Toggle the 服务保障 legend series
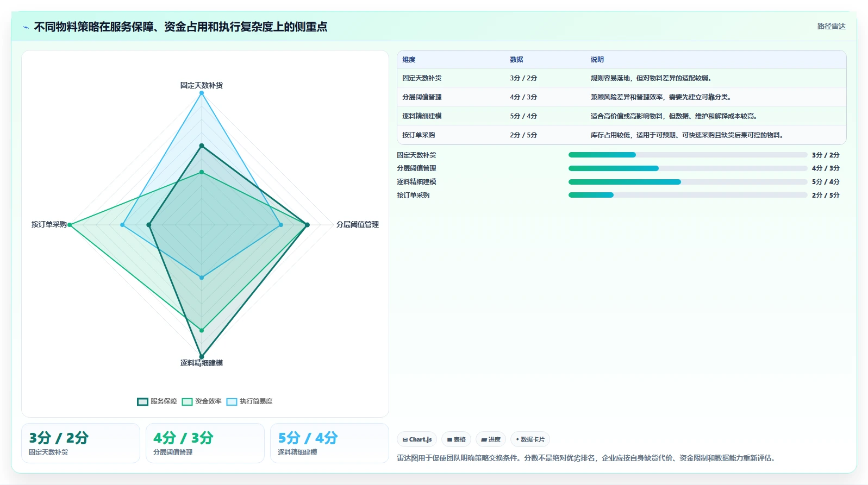Screen dimensions: 868x485 [157, 401]
